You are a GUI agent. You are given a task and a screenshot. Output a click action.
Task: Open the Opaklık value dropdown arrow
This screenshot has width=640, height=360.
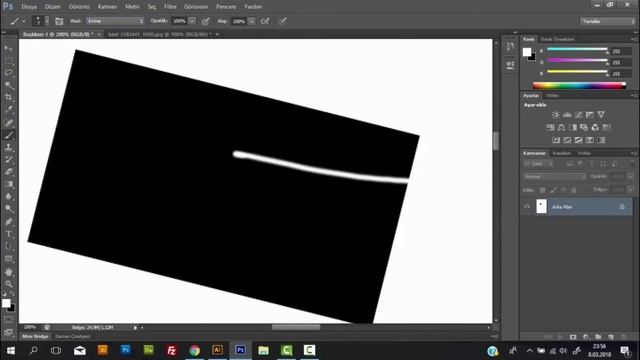point(192,21)
